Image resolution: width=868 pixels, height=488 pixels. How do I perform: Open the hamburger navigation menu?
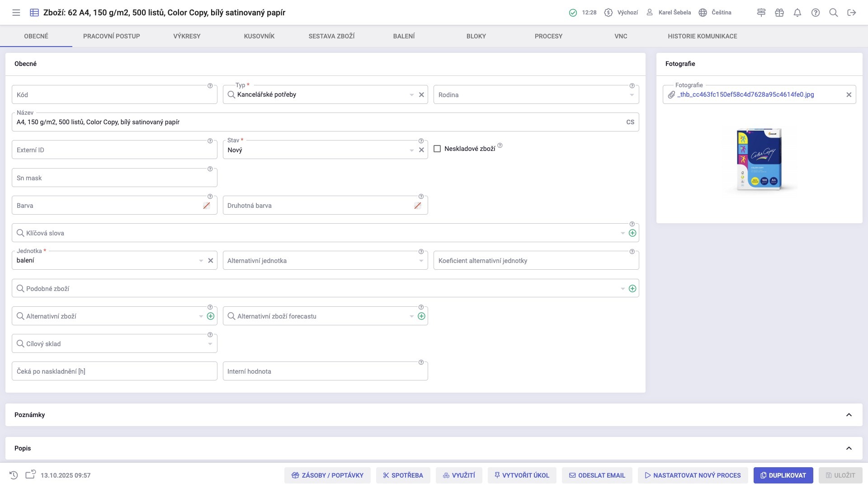[16, 13]
